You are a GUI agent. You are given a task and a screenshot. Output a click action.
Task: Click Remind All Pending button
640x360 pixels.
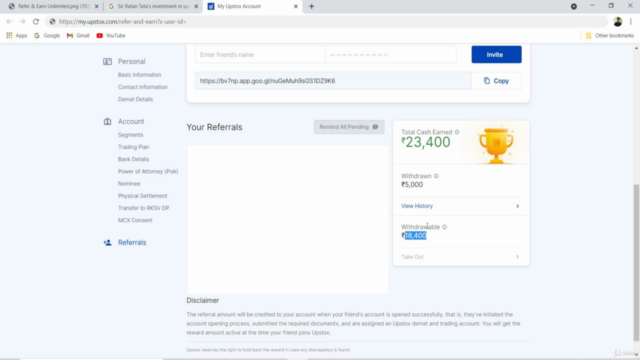349,127
